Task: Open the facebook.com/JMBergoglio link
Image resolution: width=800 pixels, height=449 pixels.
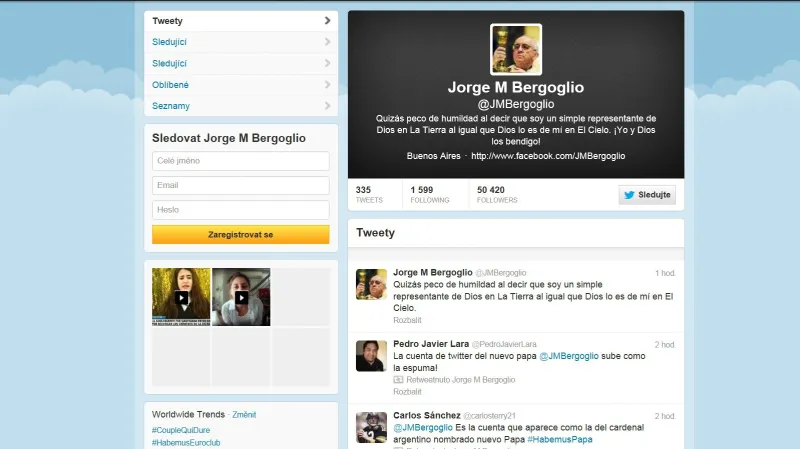Action: click(x=548, y=156)
